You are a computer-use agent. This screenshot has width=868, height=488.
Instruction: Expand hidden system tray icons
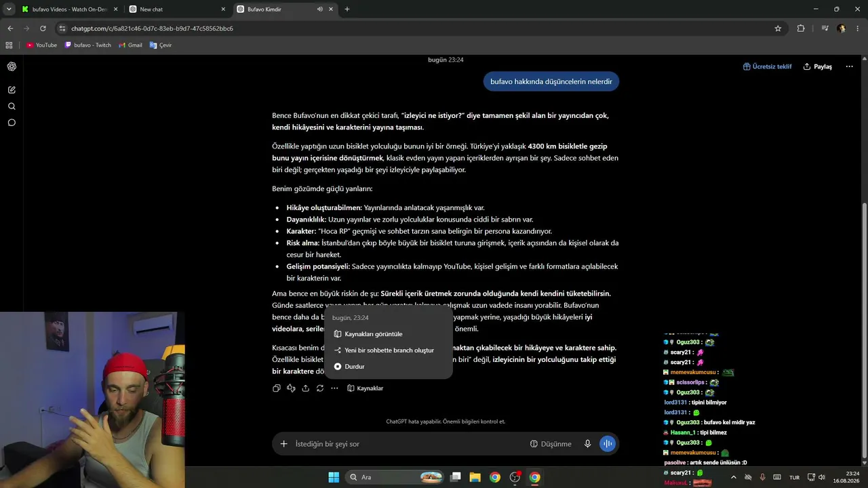tap(733, 477)
